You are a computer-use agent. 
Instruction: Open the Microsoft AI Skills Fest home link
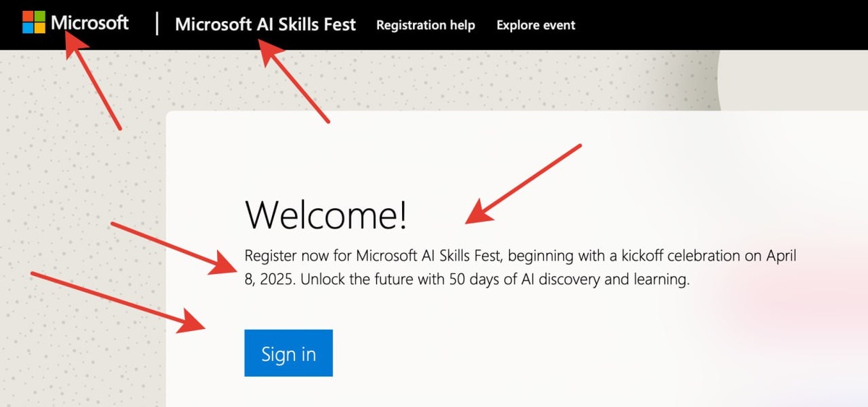point(265,25)
